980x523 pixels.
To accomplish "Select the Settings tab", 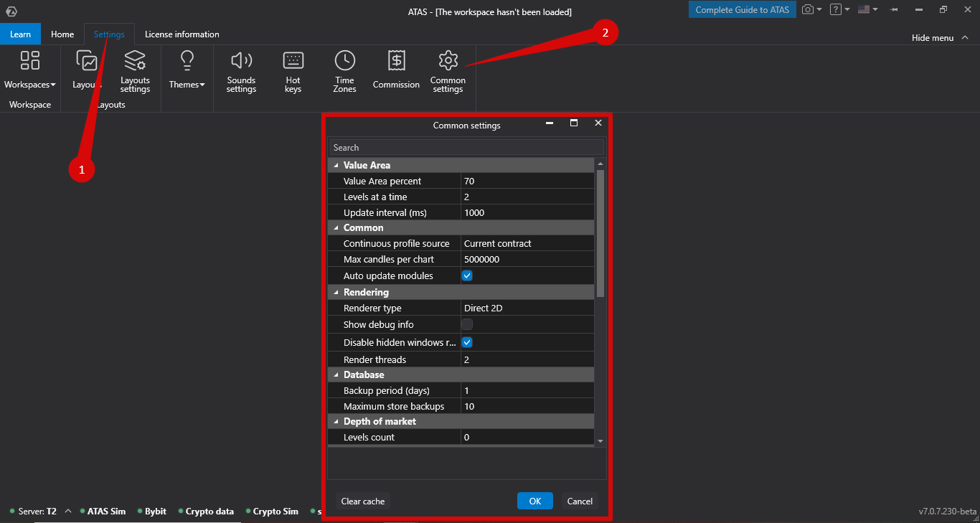I will pos(109,34).
